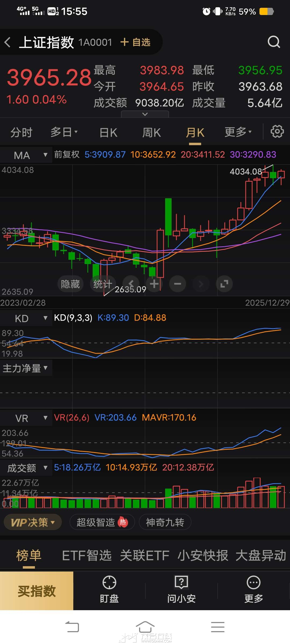Expand quote details chevron below 成交额

tap(145, 114)
